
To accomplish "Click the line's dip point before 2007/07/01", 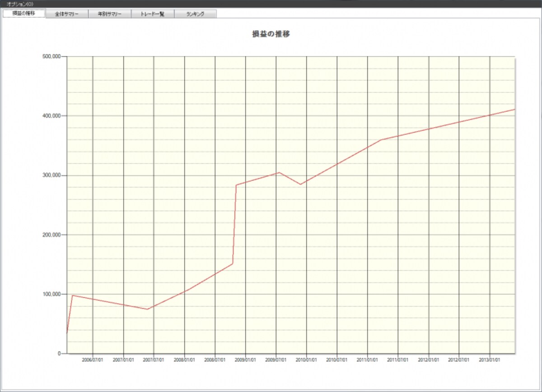I will [147, 309].
